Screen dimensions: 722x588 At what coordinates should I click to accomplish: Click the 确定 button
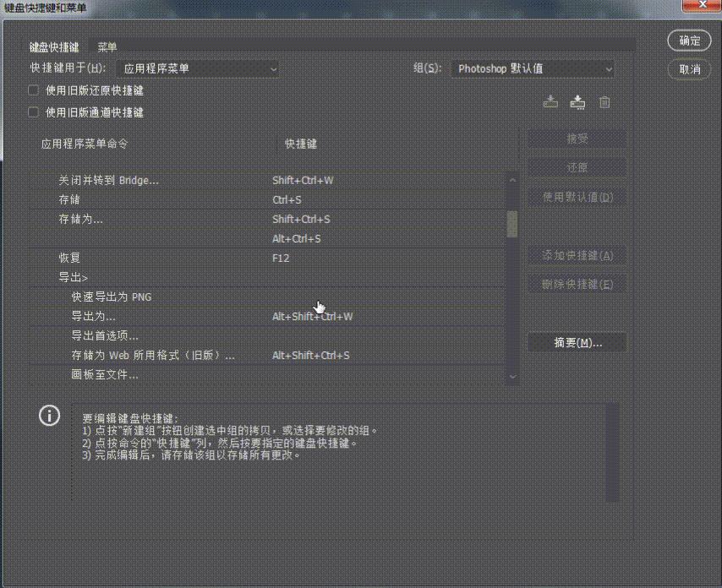689,40
